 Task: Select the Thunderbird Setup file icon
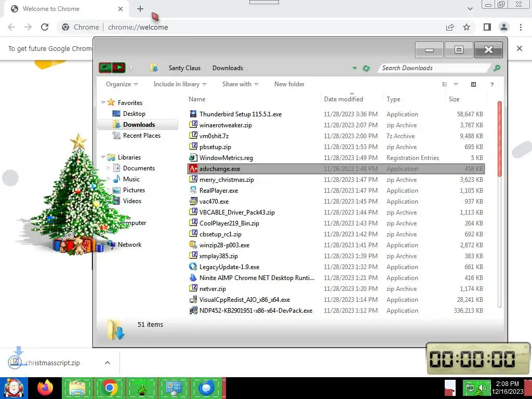tap(193, 114)
